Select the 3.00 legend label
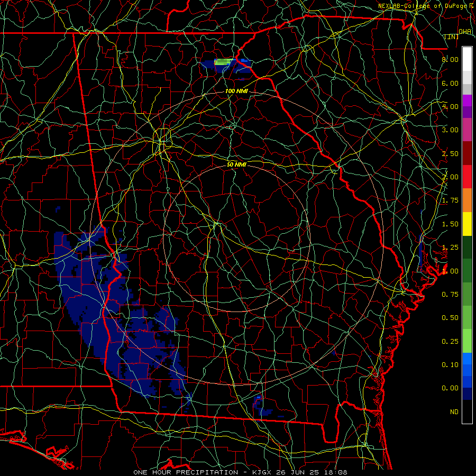Screen dimensions: 476x476 pyautogui.click(x=450, y=130)
